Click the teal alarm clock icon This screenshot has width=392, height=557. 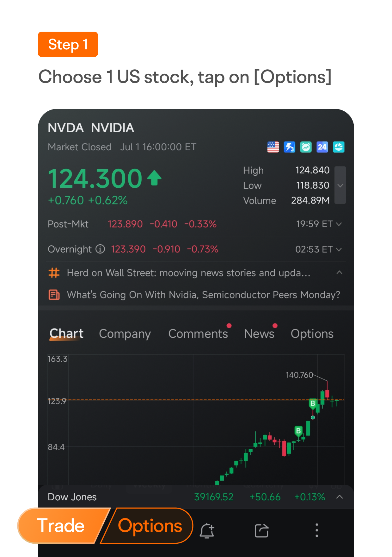pos(306,147)
